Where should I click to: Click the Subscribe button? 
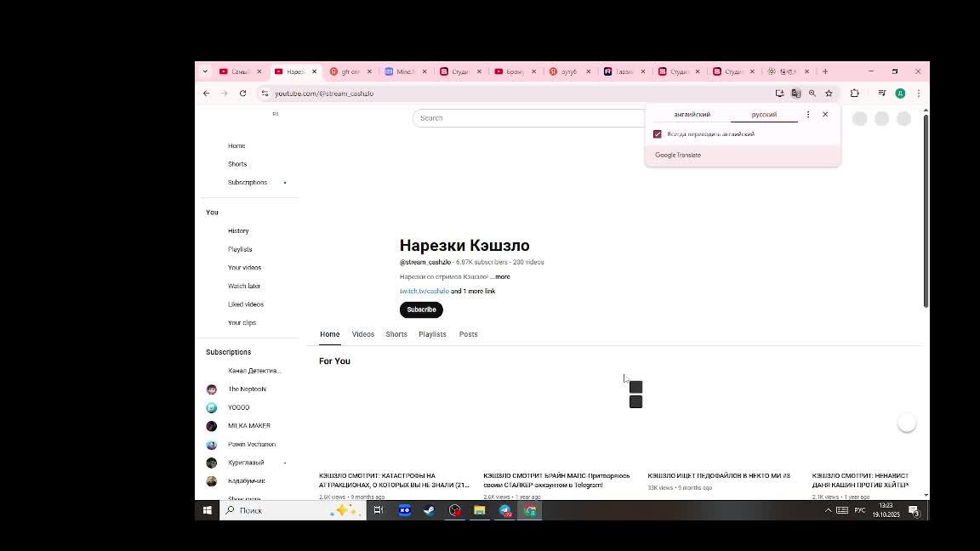[x=421, y=310]
